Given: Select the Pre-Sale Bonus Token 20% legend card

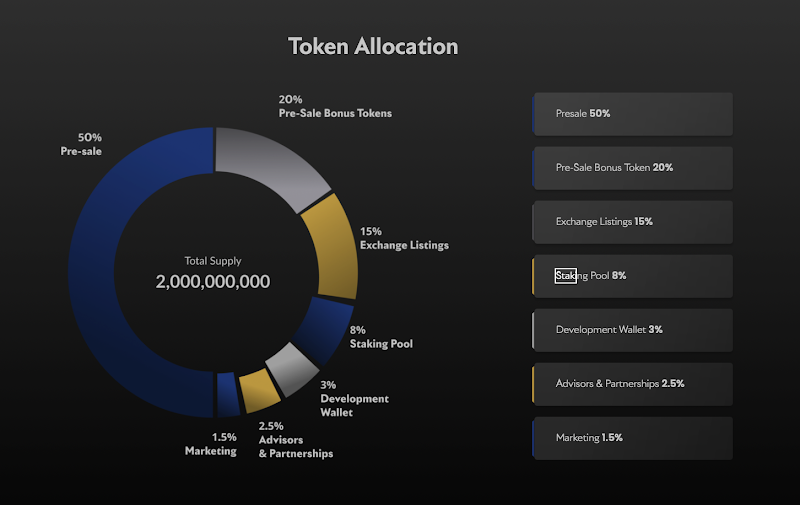Looking at the screenshot, I should [632, 168].
